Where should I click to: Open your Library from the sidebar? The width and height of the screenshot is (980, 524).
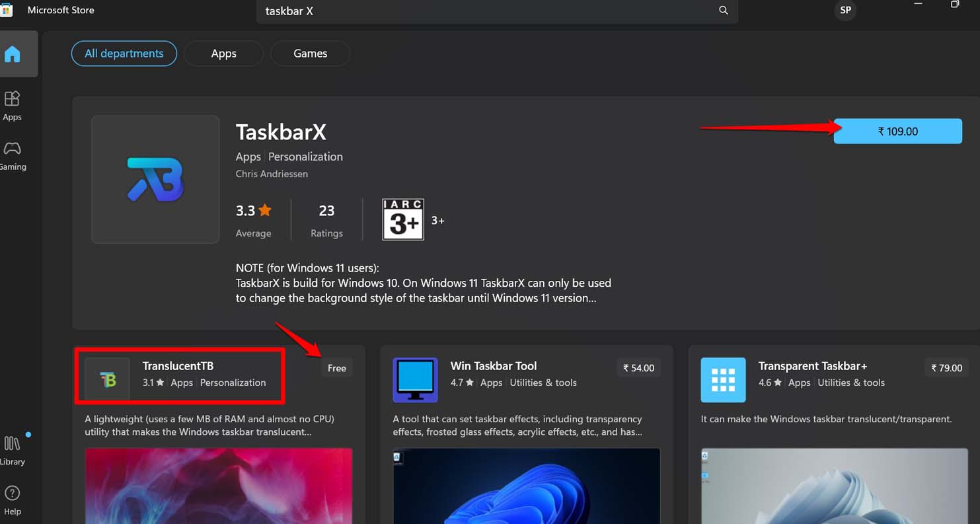(13, 448)
